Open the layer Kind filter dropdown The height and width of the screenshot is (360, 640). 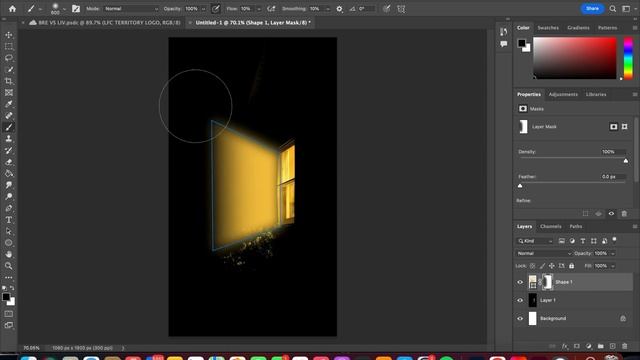[x=535, y=241]
